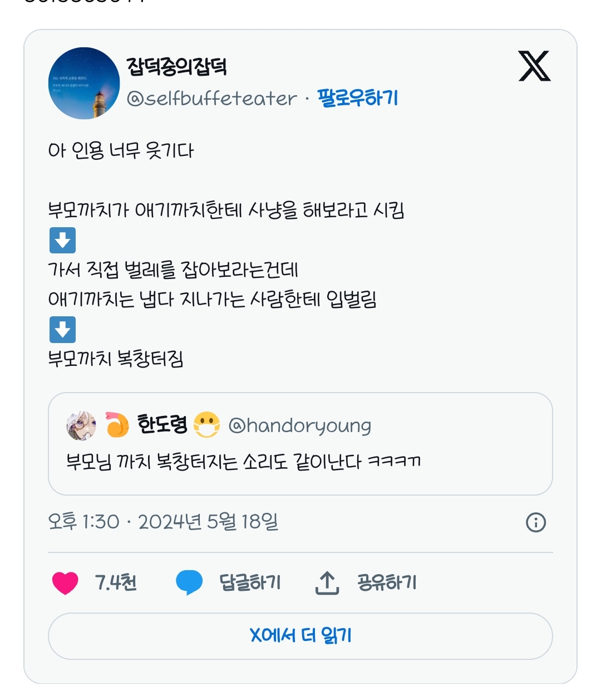Open the lighthouse profile avatar
The height and width of the screenshot is (700, 601).
84,83
